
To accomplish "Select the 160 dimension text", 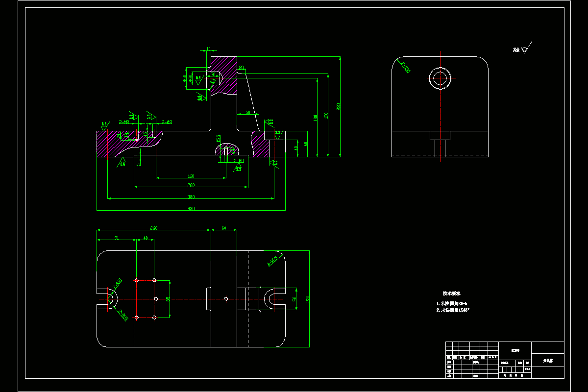I will [191, 176].
